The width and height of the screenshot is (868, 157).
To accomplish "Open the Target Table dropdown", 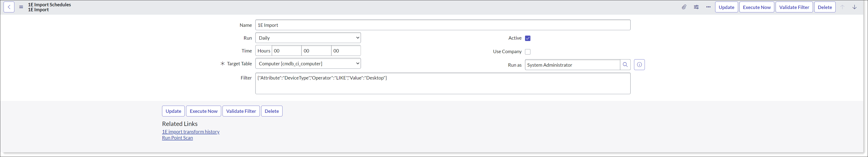I will tap(308, 64).
